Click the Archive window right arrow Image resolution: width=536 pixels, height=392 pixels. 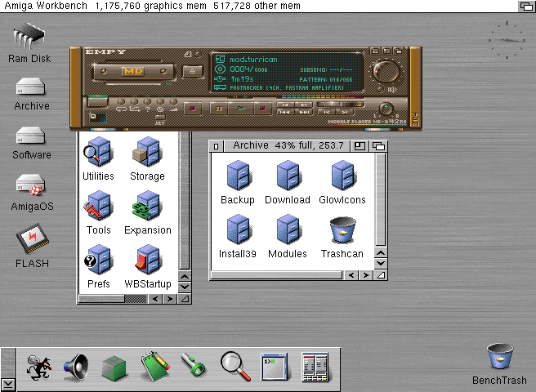tap(365, 275)
